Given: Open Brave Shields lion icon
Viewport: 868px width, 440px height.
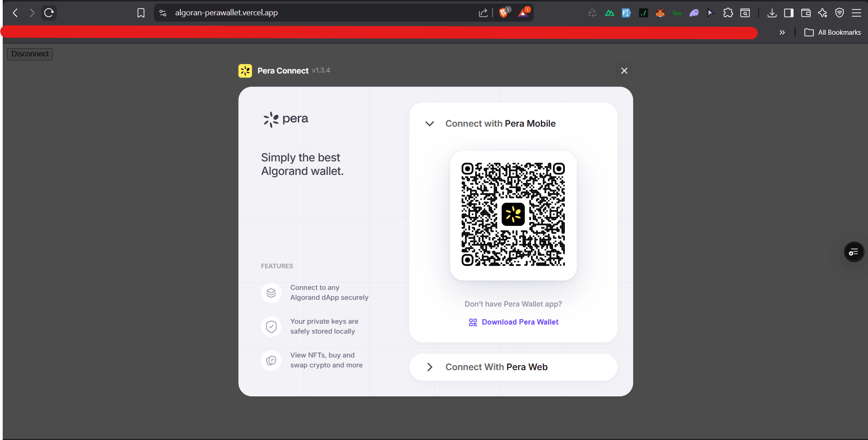Looking at the screenshot, I should click(x=504, y=13).
